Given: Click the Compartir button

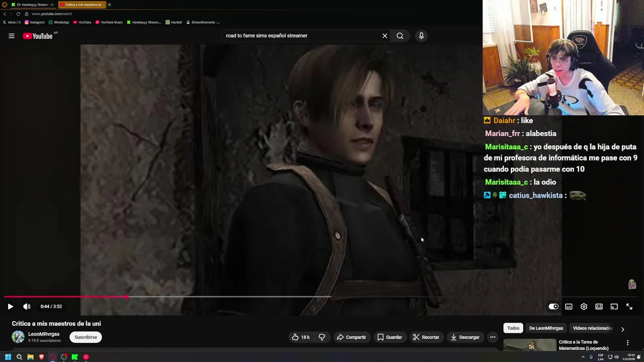Looking at the screenshot, I should [x=351, y=337].
